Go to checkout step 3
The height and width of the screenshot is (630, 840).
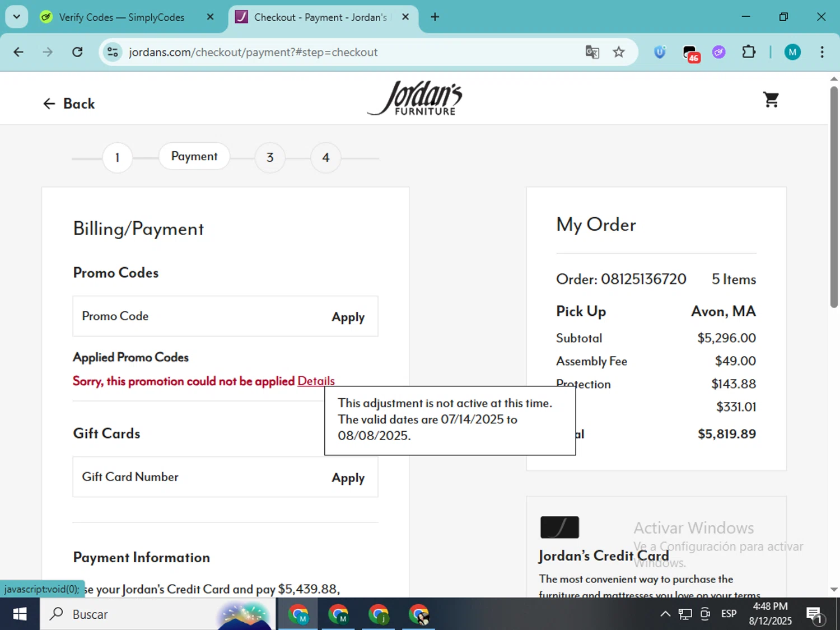coord(270,157)
